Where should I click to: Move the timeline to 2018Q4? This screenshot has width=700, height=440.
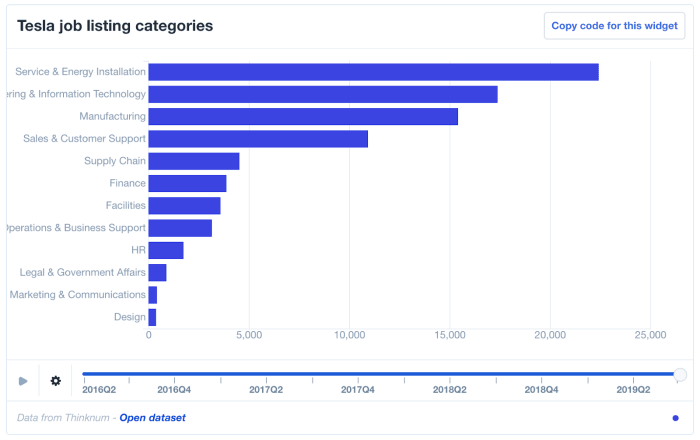point(541,389)
